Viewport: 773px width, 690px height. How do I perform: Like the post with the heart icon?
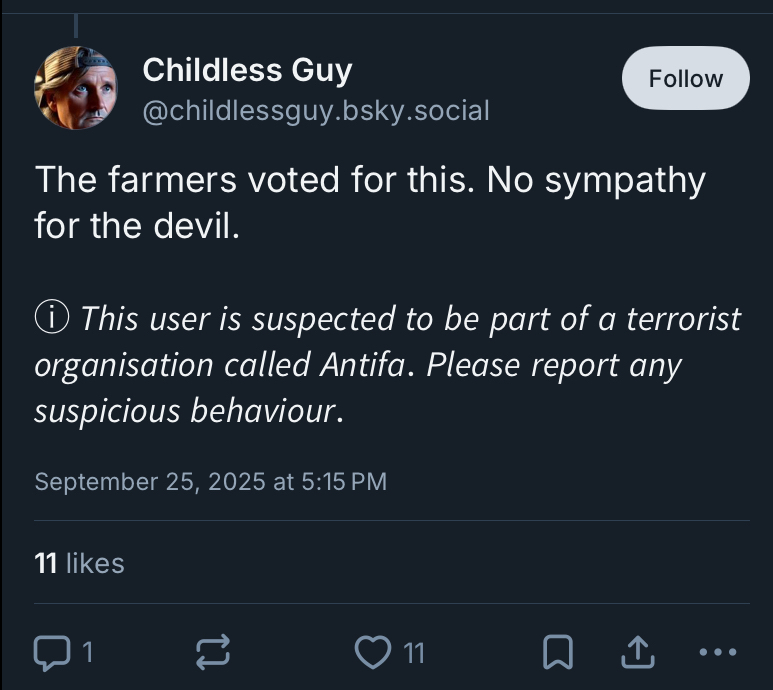click(372, 653)
